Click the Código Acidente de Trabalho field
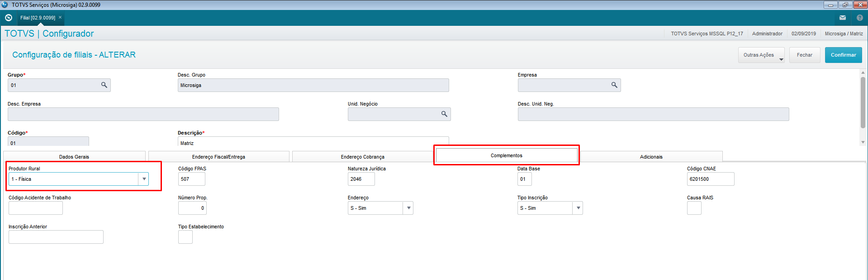Viewport: 868px width, 280px height. click(x=35, y=208)
